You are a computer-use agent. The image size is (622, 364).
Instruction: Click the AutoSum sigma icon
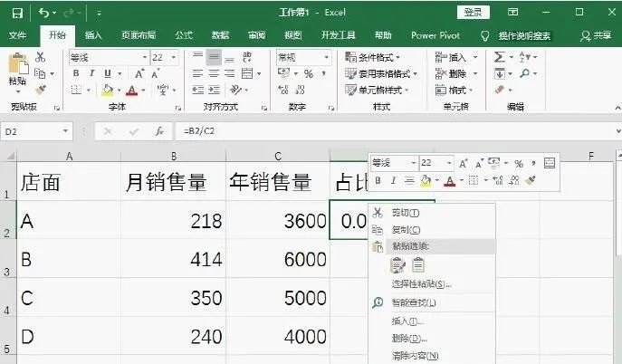[x=499, y=57]
